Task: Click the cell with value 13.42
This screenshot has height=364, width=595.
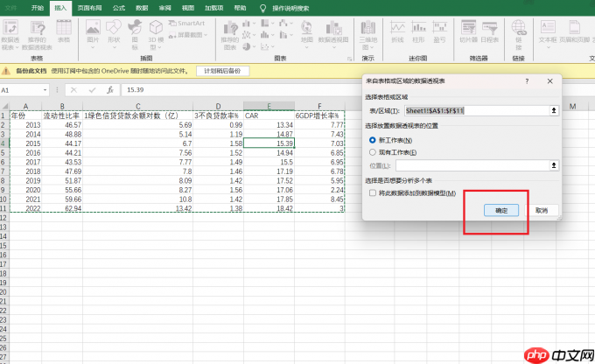Action: click(x=137, y=208)
